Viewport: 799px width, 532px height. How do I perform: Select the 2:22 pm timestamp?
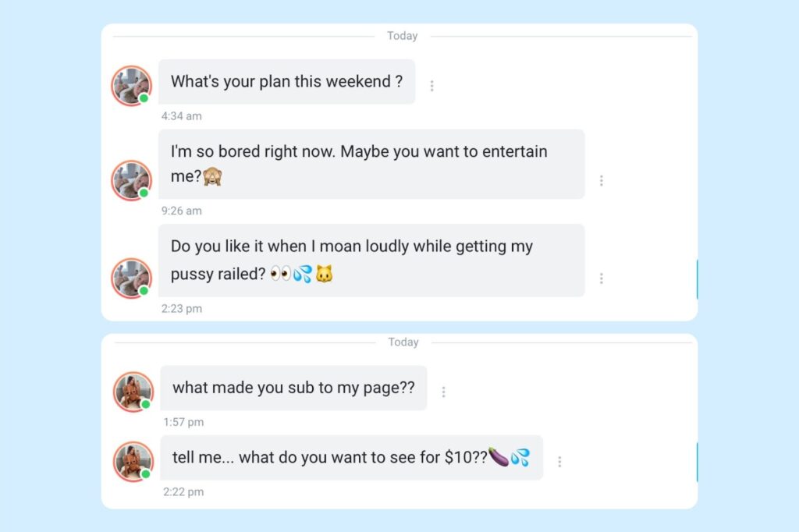[x=183, y=492]
